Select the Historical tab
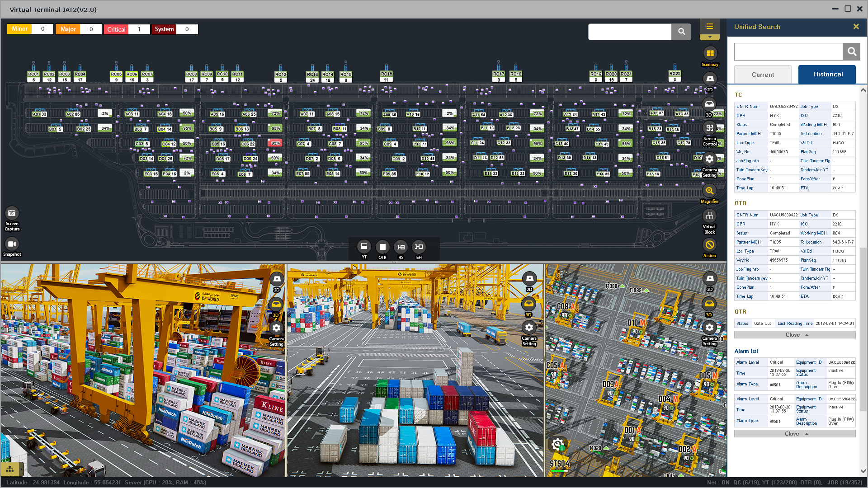The width and height of the screenshot is (868, 488). (827, 75)
